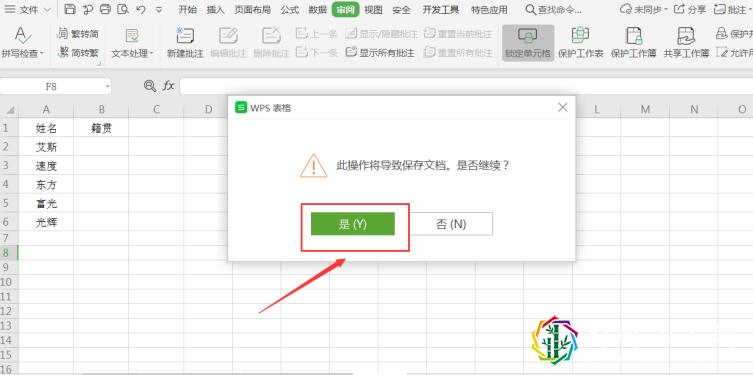This screenshot has width=753, height=375.
Task: Select cell containing 光辉
Action: [46, 222]
